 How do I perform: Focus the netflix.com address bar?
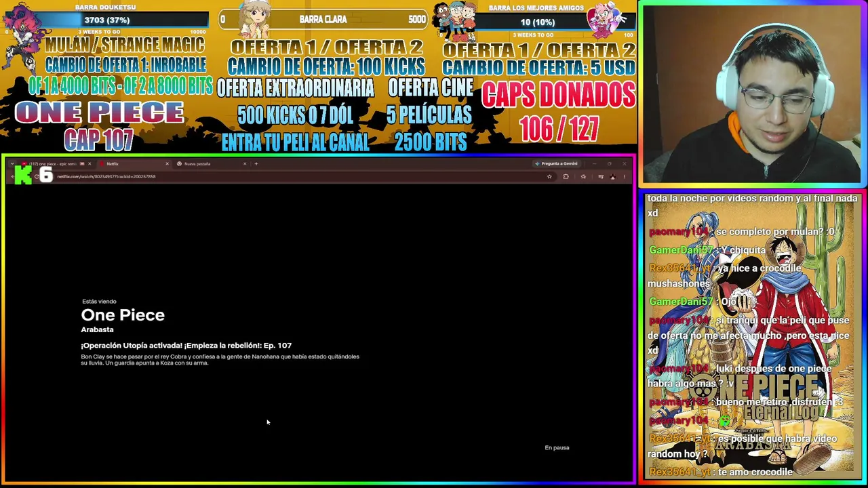tap(298, 177)
